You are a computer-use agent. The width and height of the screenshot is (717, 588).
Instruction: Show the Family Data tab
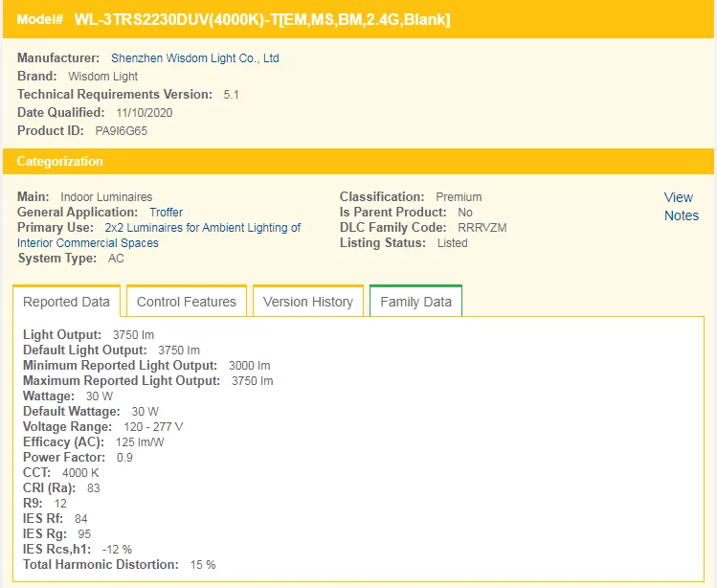pos(415,302)
